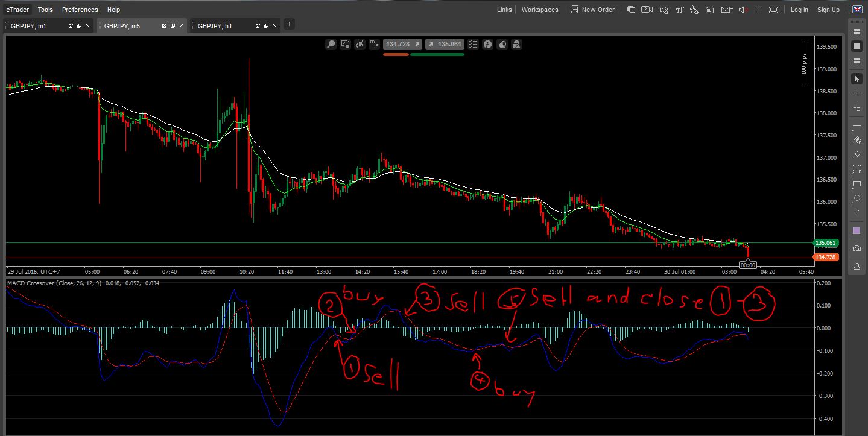Click the chart zoom magnifier icon
Screen dimensions: 868x436
coord(331,44)
